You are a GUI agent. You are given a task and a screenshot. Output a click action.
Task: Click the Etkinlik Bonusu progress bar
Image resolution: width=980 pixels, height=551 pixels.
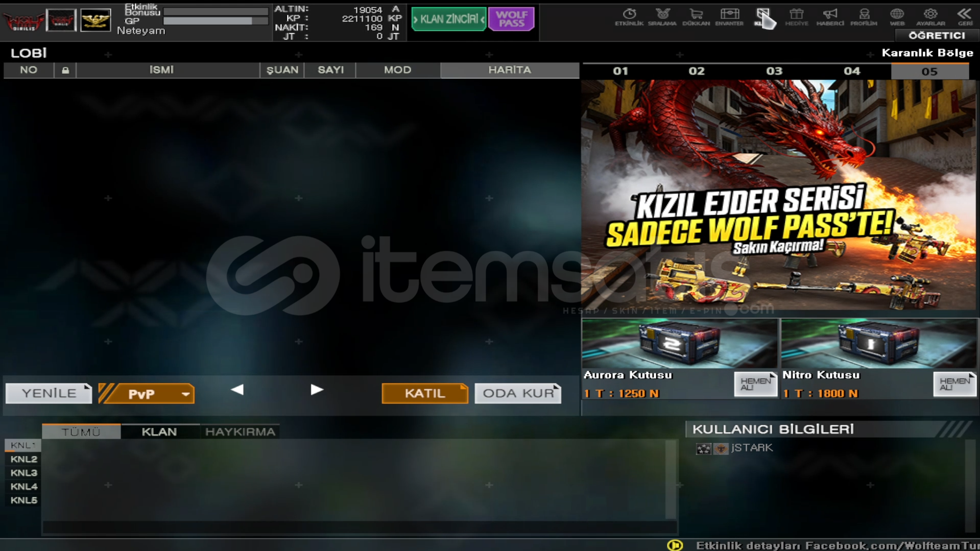click(x=216, y=11)
